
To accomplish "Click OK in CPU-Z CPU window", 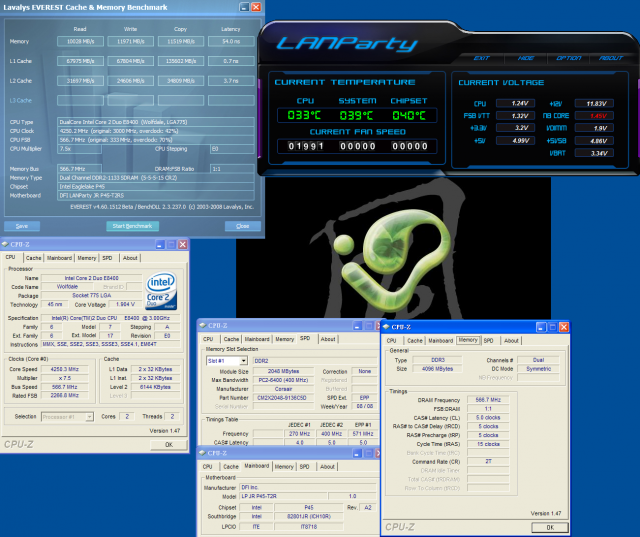I will tap(169, 444).
